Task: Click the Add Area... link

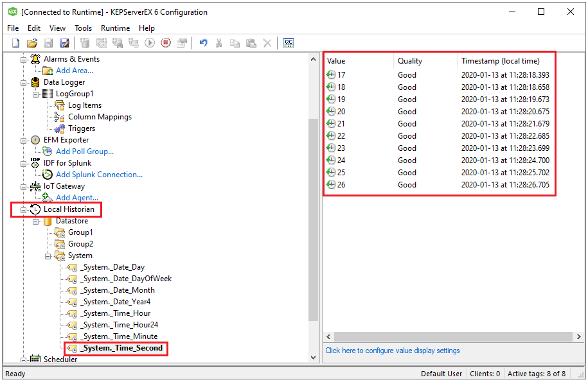Action: 75,71
